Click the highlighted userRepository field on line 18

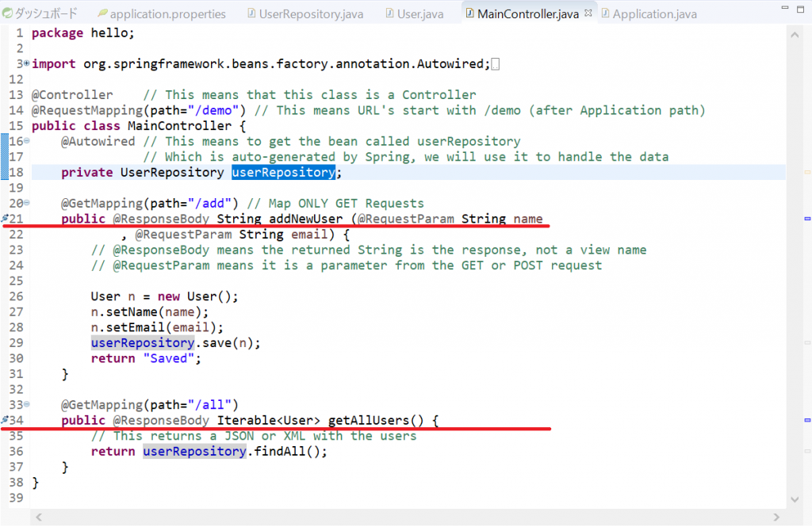pyautogui.click(x=283, y=173)
